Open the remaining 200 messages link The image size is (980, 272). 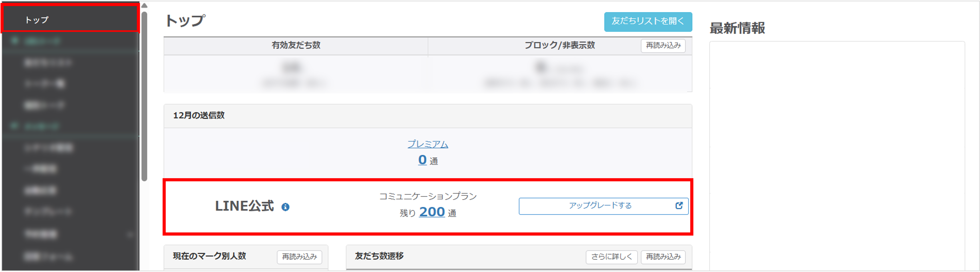click(432, 212)
